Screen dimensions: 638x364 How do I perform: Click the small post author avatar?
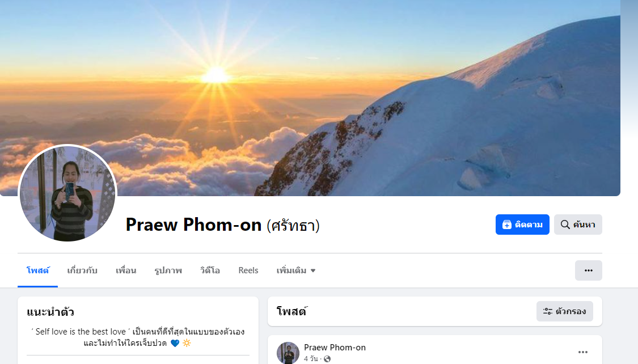tap(288, 353)
